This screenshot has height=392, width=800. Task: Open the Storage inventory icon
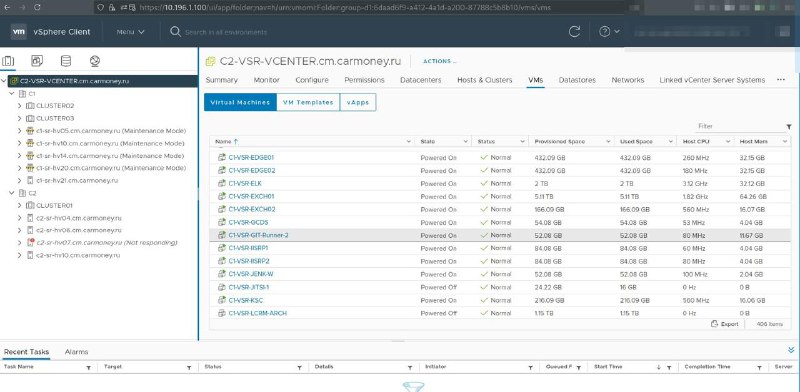(x=66, y=61)
